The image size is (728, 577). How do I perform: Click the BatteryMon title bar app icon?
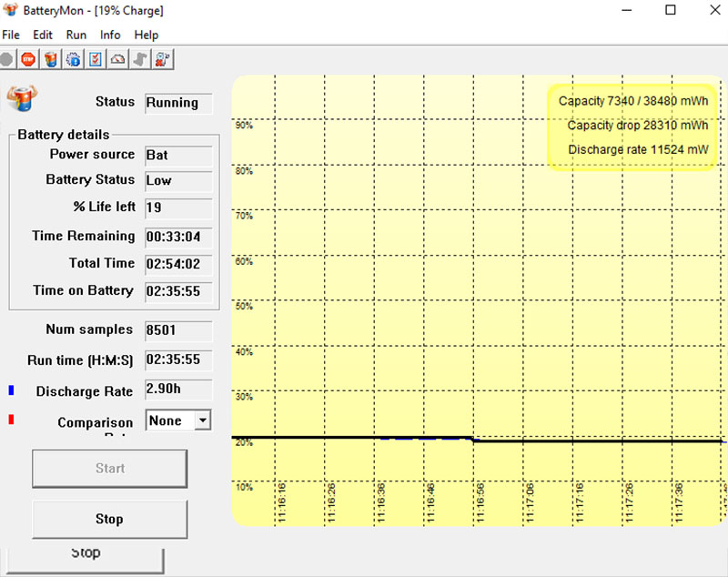point(10,10)
